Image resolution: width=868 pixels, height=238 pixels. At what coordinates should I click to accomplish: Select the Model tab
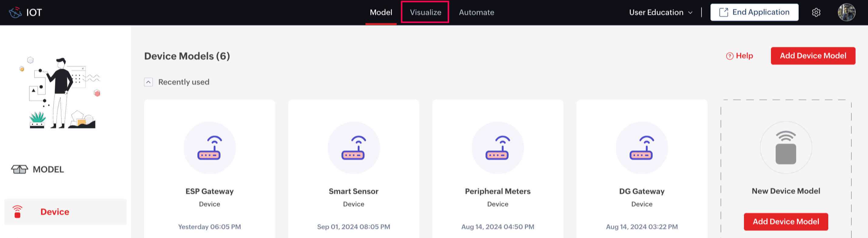tap(381, 12)
